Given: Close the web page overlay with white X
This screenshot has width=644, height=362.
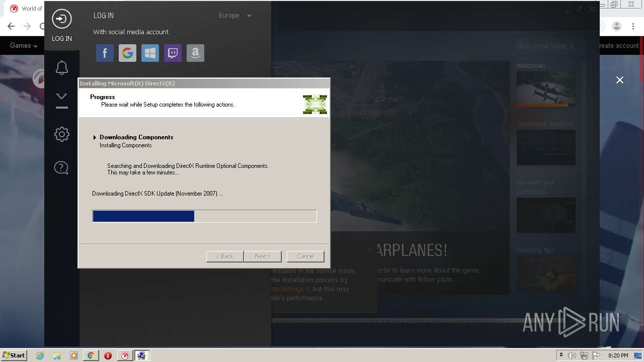Looking at the screenshot, I should (x=620, y=80).
